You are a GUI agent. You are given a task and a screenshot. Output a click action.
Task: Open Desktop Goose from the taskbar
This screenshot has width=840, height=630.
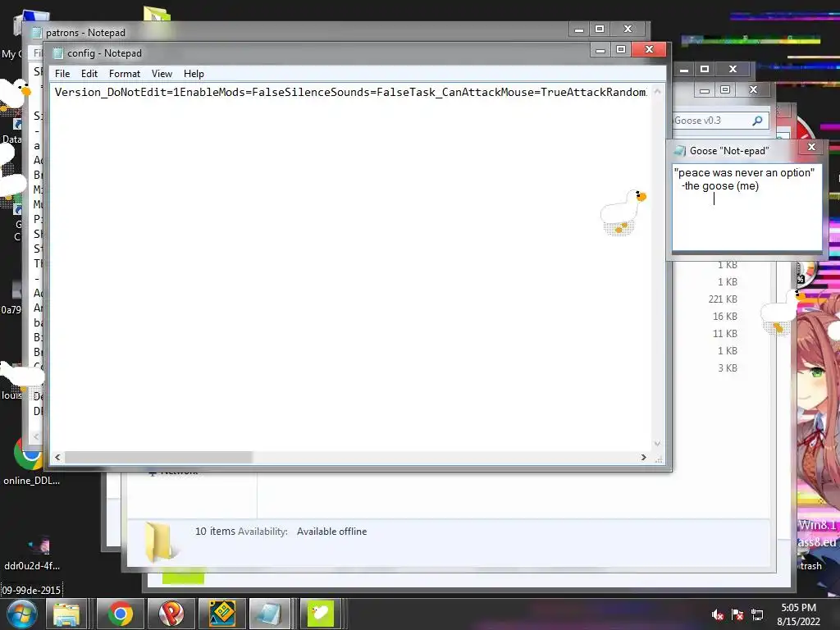point(321,614)
